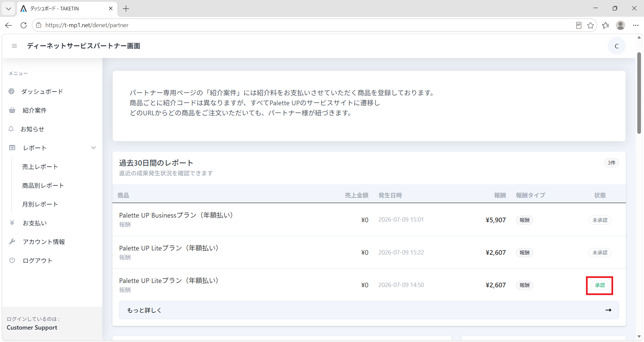Click the address bar URL
Image resolution: width=644 pixels, height=342 pixels.
[87, 25]
